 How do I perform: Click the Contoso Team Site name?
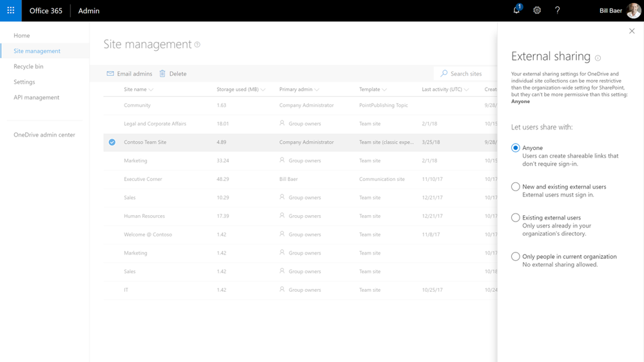point(145,142)
